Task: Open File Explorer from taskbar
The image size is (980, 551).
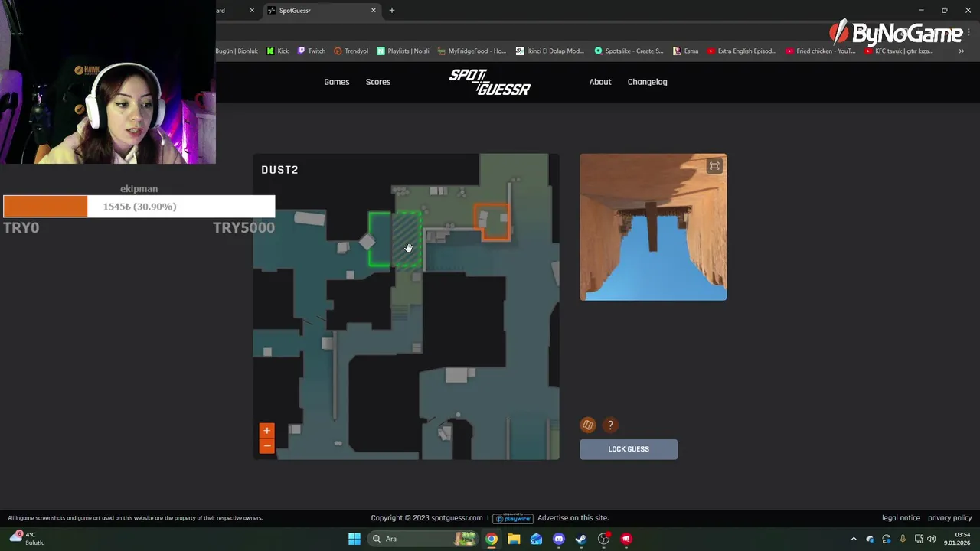Action: pos(514,539)
